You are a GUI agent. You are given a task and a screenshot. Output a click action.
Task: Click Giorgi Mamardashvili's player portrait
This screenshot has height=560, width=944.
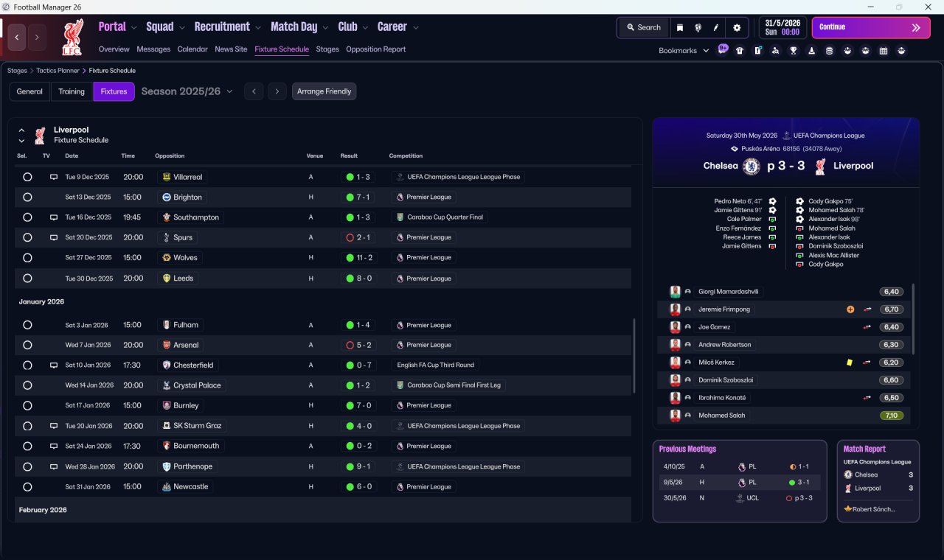click(x=675, y=292)
